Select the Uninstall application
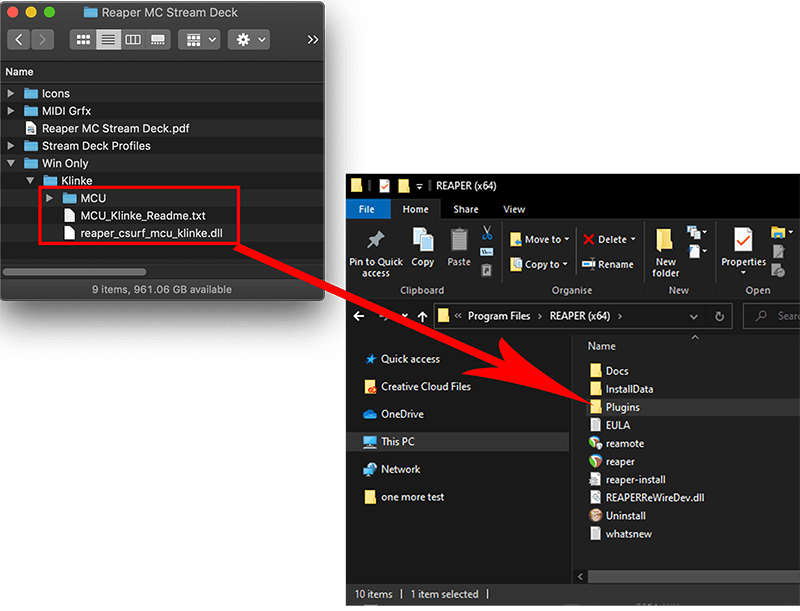This screenshot has width=800, height=611. pyautogui.click(x=617, y=516)
